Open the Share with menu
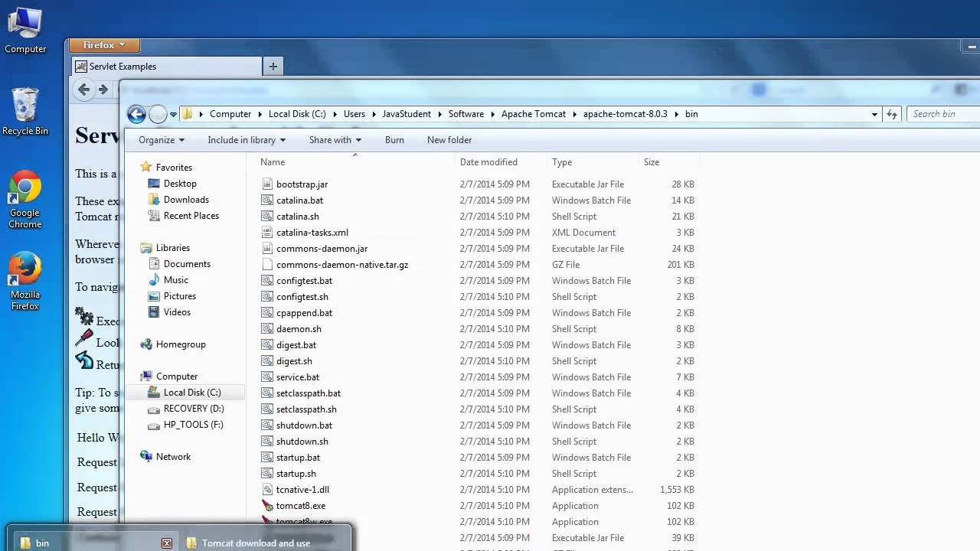 [x=335, y=140]
